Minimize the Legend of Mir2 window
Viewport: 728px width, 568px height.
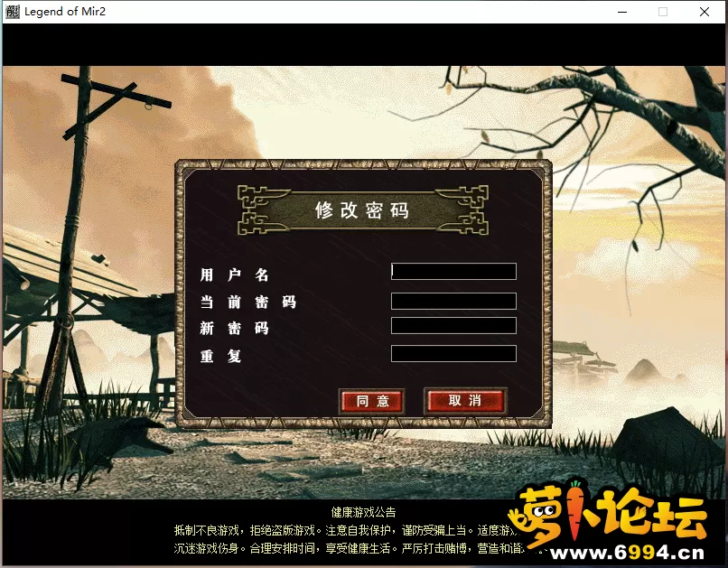pyautogui.click(x=622, y=12)
